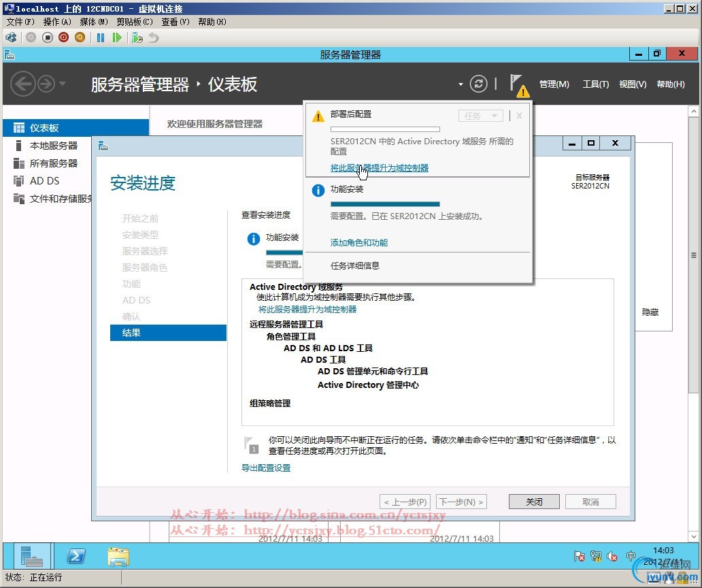Click the 中 input method indicator
702x588 pixels.
pyautogui.click(x=631, y=556)
